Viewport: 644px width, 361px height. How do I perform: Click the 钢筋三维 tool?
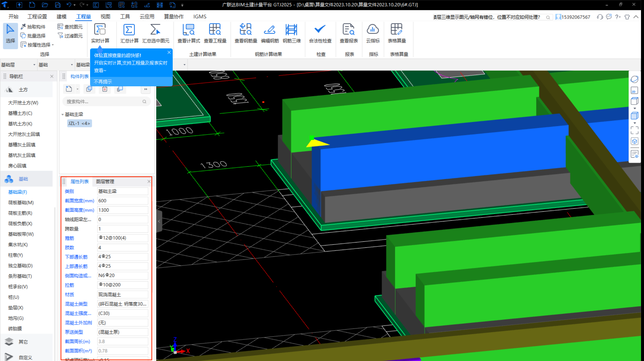pos(292,34)
